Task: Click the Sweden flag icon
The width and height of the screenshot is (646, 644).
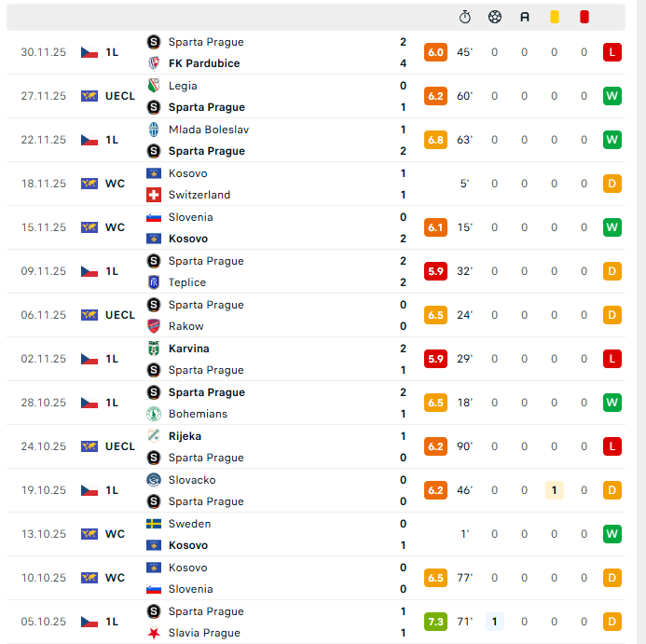Action: [x=154, y=524]
